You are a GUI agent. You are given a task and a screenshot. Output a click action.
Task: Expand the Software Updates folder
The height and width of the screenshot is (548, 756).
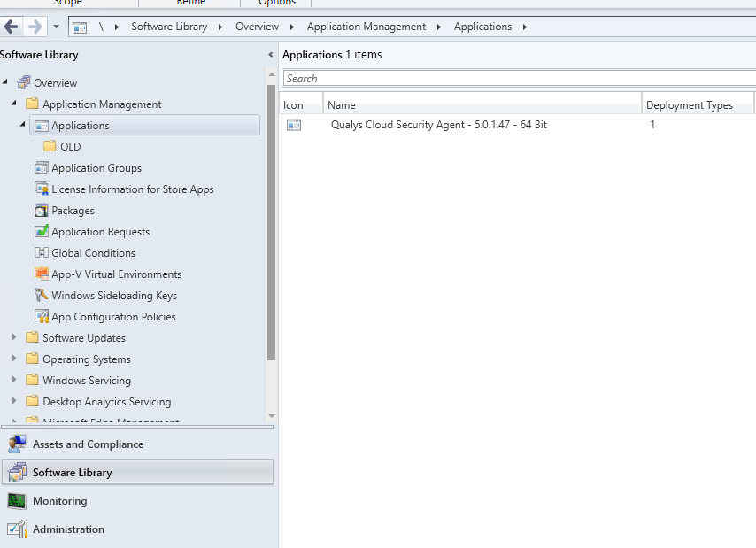(x=14, y=338)
